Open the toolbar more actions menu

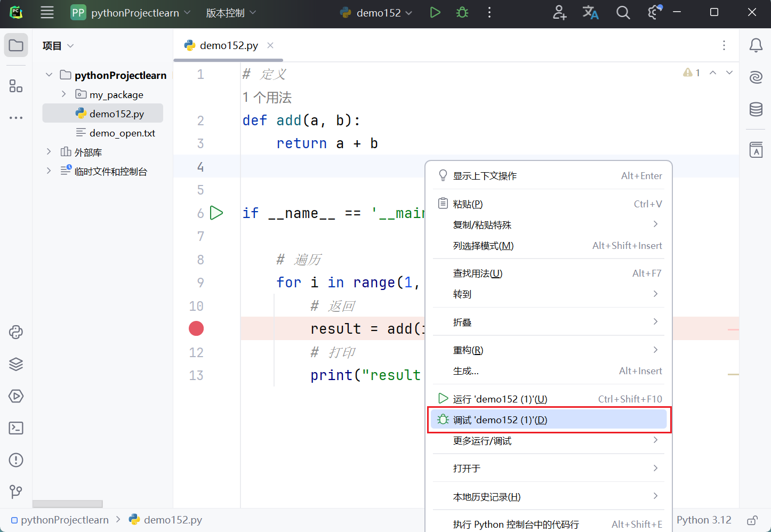point(489,12)
